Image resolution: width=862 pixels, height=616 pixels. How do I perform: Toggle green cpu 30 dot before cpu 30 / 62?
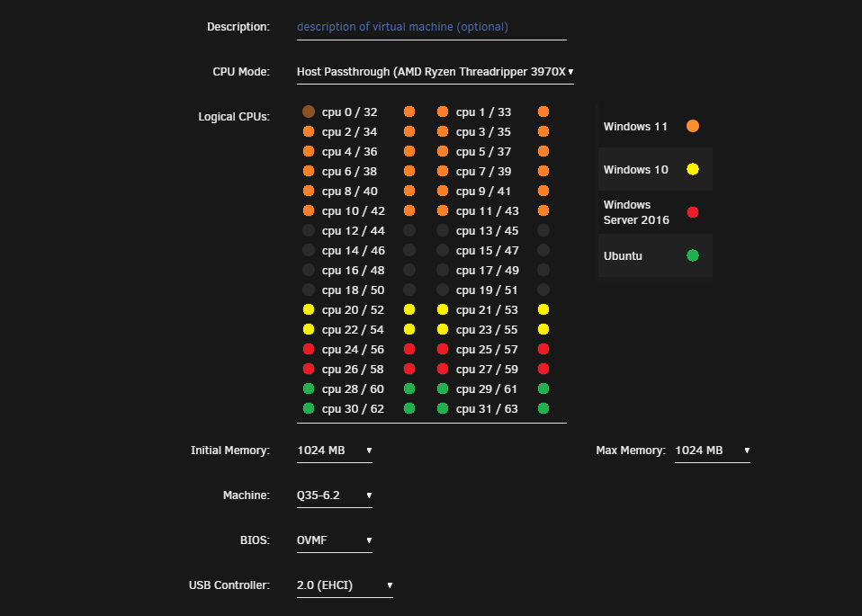(309, 409)
